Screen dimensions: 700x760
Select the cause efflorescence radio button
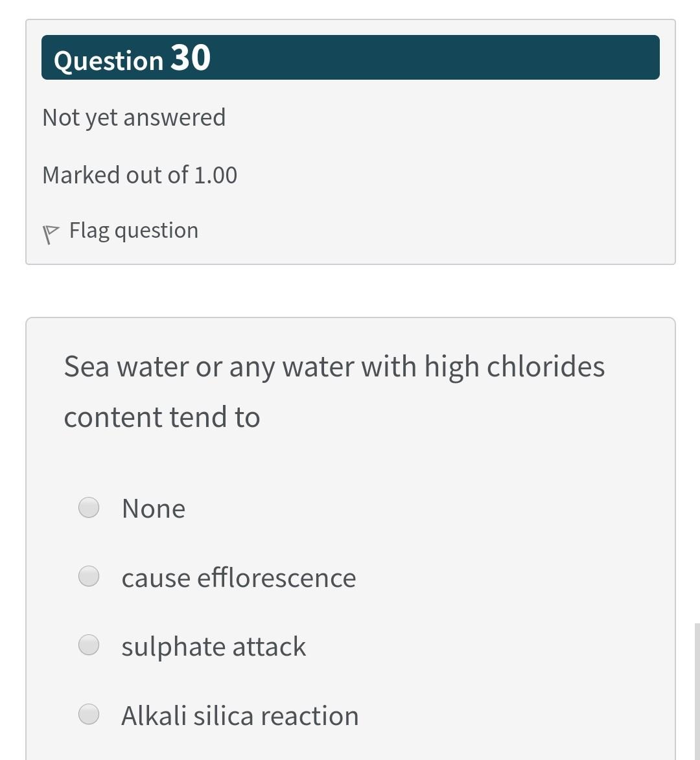click(x=89, y=576)
